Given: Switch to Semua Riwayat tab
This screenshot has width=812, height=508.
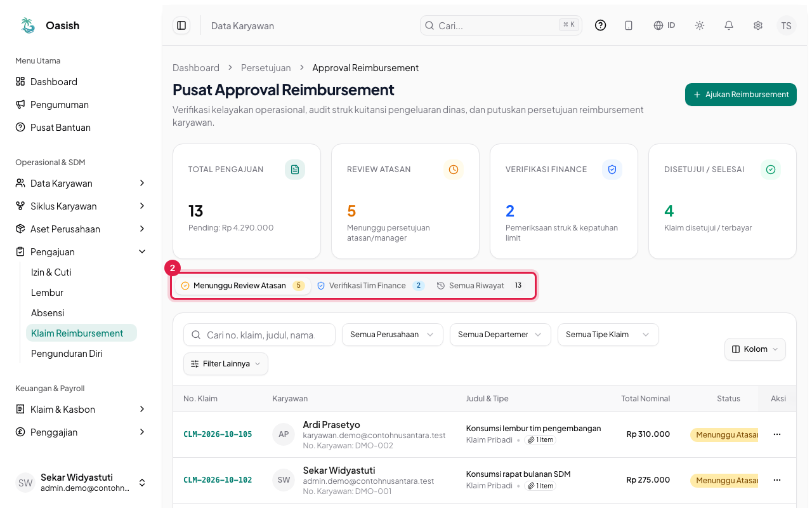Looking at the screenshot, I should (x=480, y=286).
